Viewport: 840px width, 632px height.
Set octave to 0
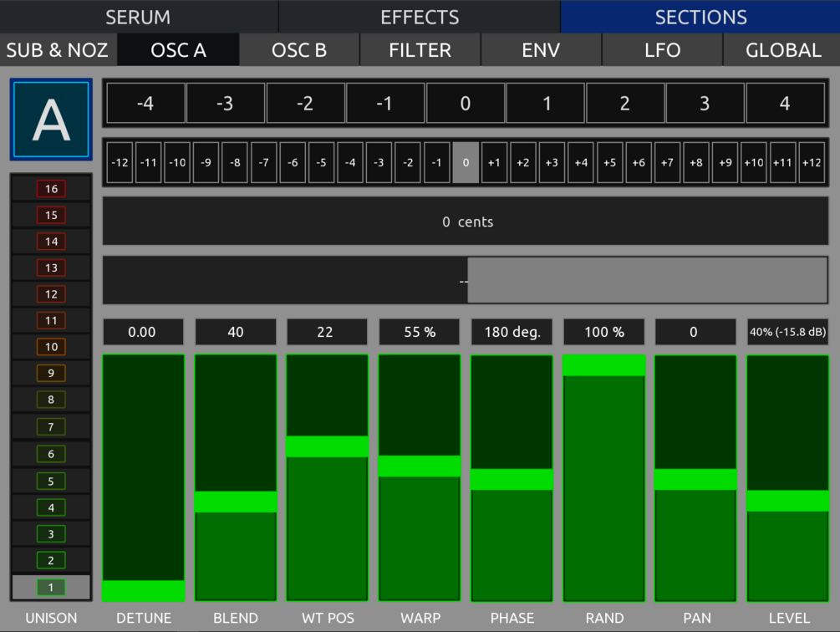pos(465,103)
